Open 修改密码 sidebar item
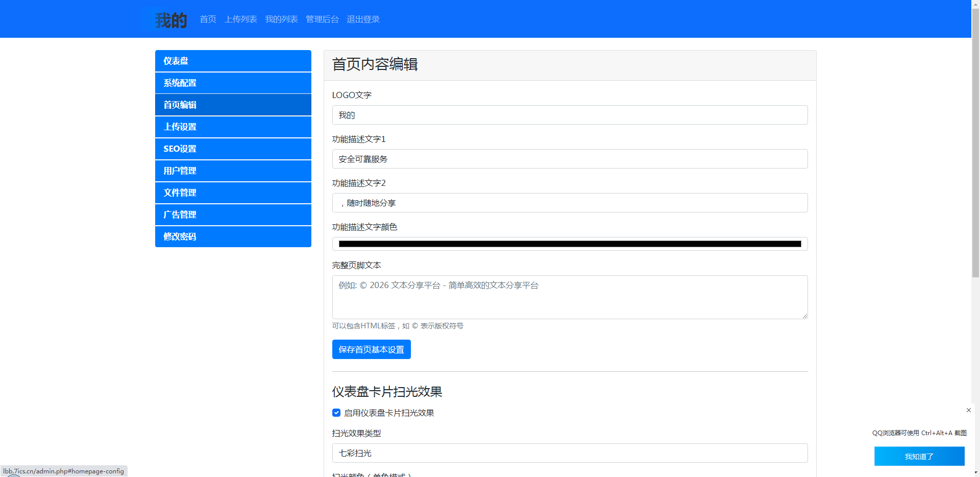 tap(233, 236)
